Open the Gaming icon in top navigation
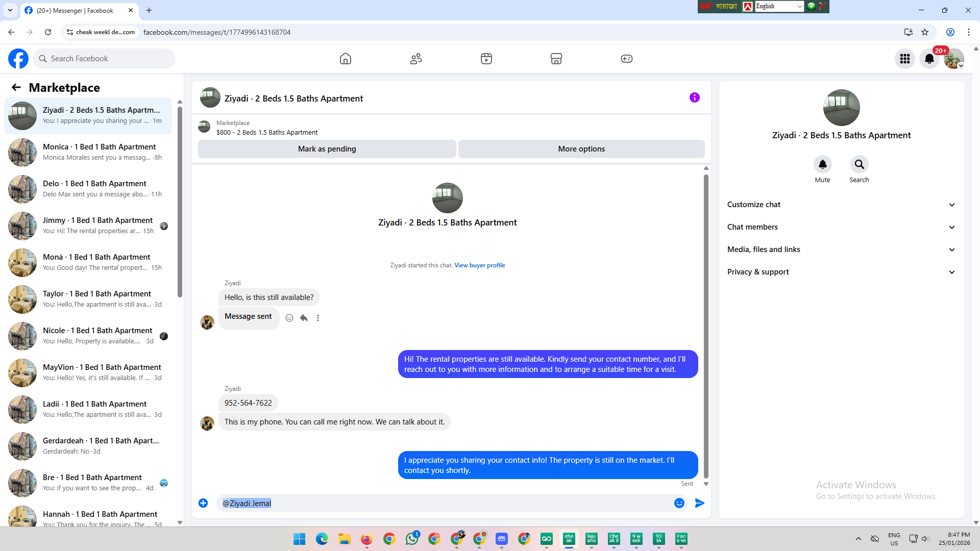The width and height of the screenshot is (980, 551). click(x=627, y=59)
